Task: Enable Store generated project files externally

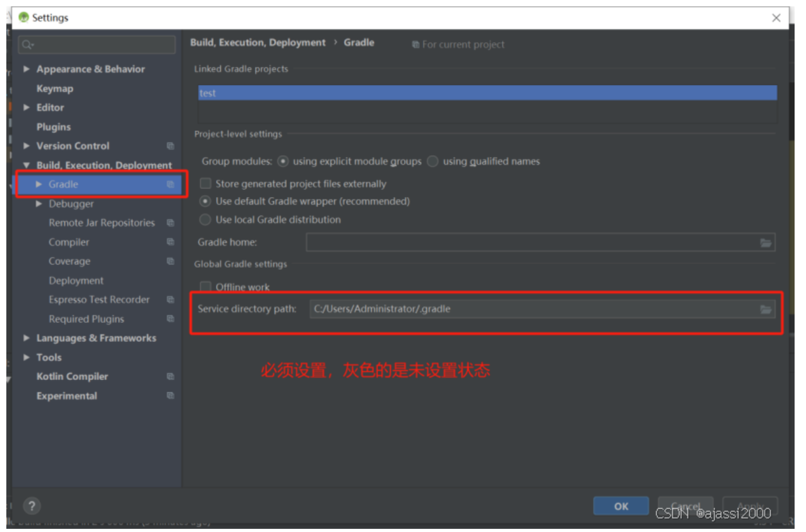Action: click(x=205, y=184)
